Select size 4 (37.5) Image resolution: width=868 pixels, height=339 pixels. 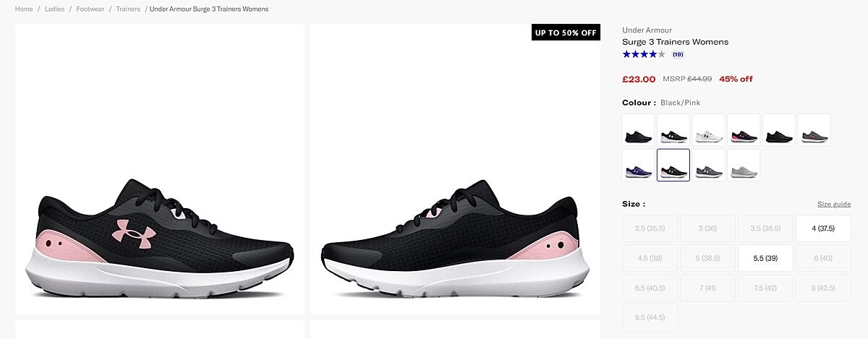(823, 228)
